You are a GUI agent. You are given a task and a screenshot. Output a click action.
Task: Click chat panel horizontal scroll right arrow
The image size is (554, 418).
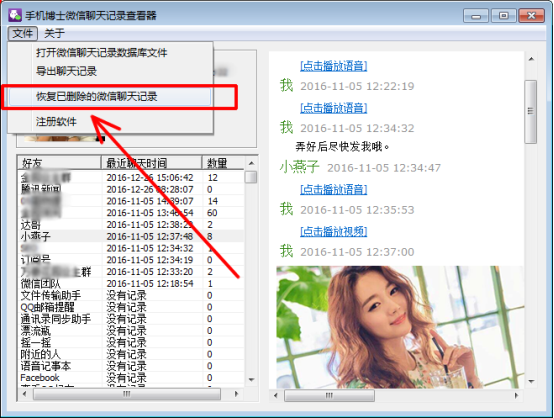[517, 395]
